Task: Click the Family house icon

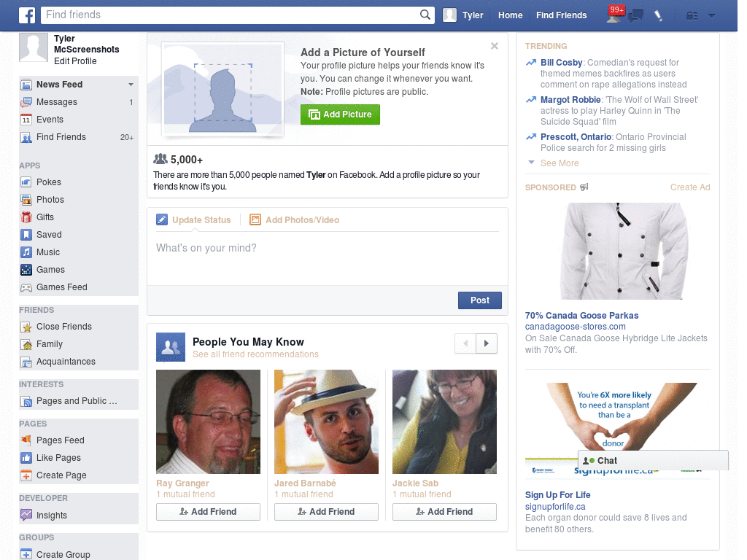Action: tap(26, 344)
